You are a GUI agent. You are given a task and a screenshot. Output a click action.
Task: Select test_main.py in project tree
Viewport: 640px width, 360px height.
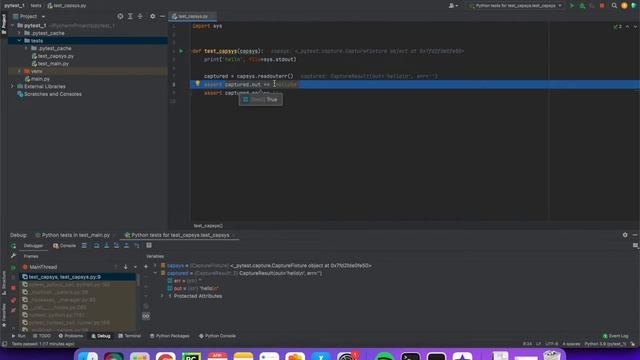point(53,64)
